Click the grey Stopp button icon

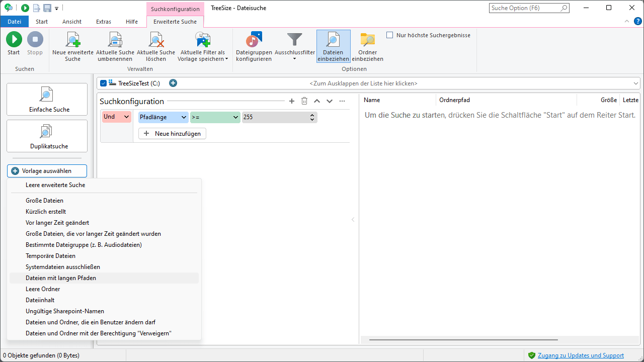click(35, 40)
